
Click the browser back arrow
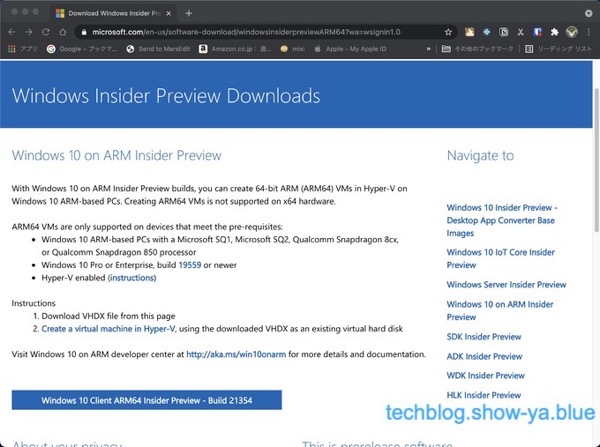[13, 31]
